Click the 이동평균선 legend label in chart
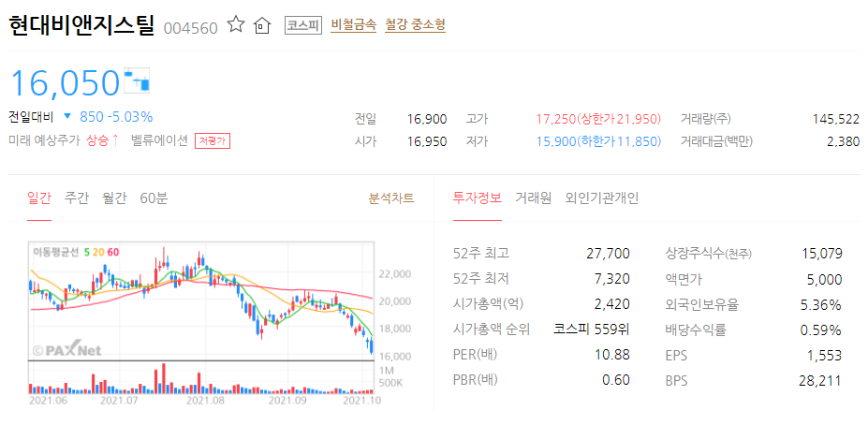Viewport: 868px width, 425px height. pos(55,252)
